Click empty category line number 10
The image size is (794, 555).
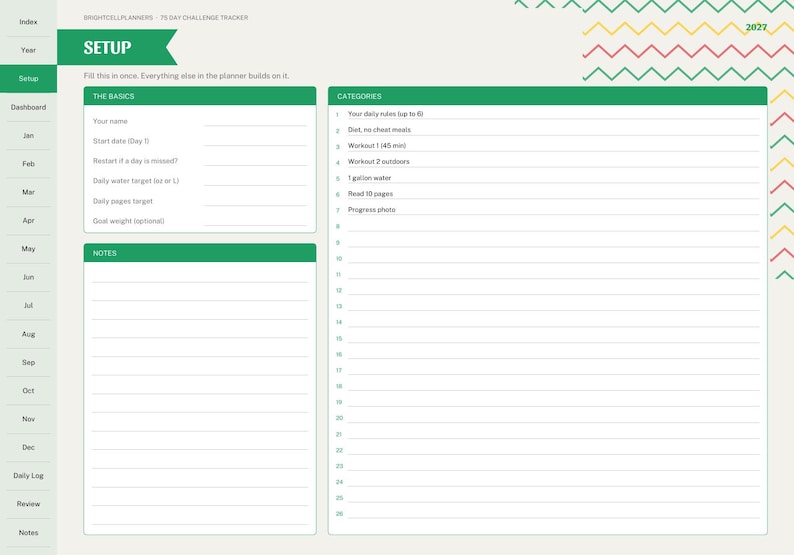tap(547, 258)
